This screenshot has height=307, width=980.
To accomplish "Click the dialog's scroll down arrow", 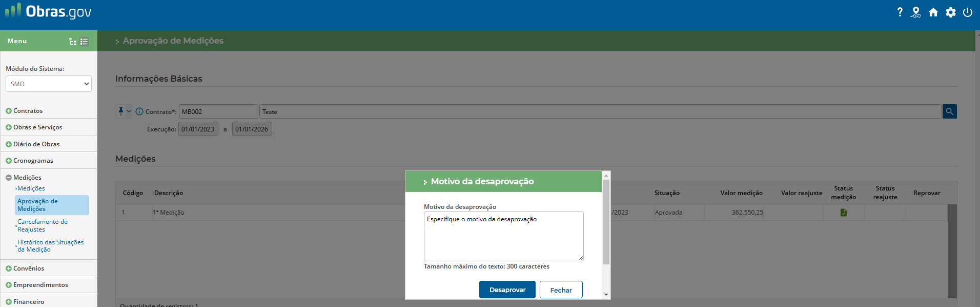I will (606, 295).
